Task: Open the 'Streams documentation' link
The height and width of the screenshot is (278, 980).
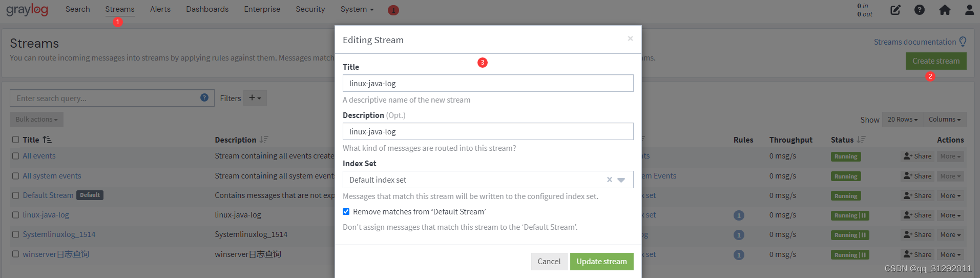Action: 914,42
